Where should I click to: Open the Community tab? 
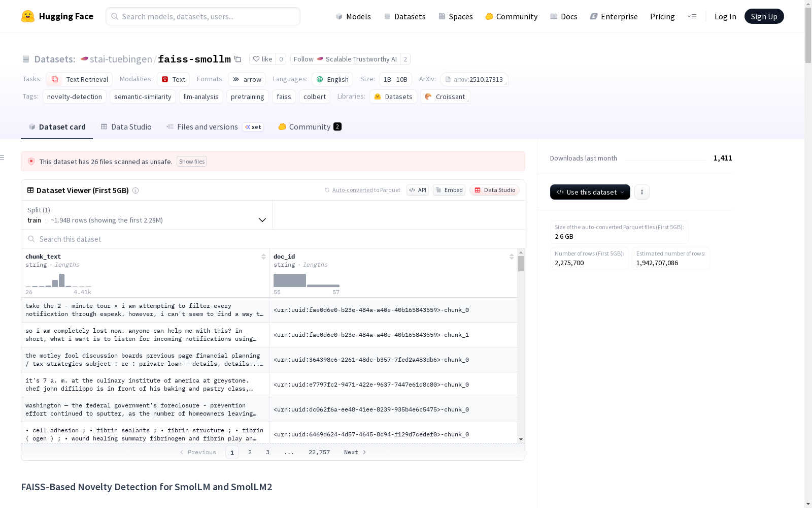coord(310,127)
